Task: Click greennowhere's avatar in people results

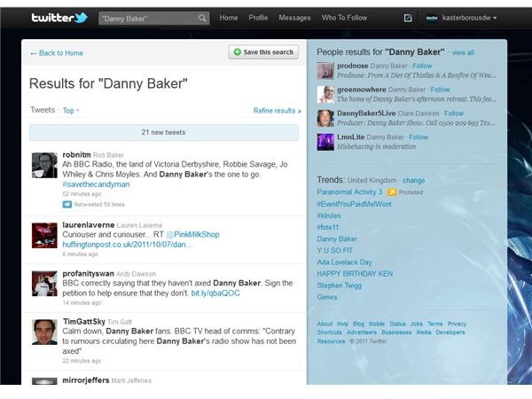Action: [x=325, y=94]
